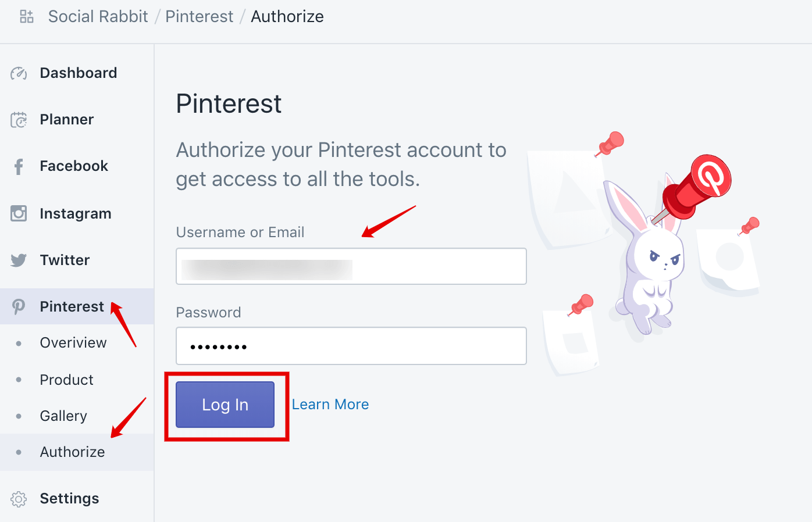This screenshot has height=522, width=812.
Task: Open Pinterest from the breadcrumb trail
Action: click(199, 16)
